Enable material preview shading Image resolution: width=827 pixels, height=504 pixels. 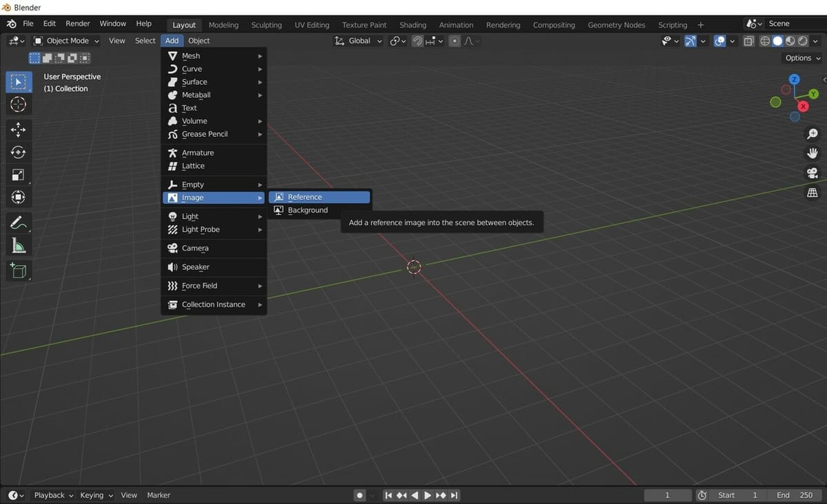tap(790, 41)
